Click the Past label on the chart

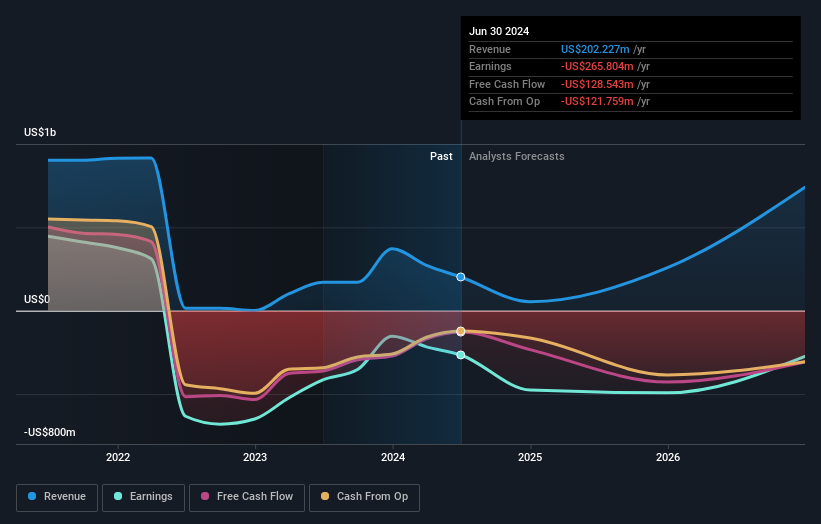(441, 157)
